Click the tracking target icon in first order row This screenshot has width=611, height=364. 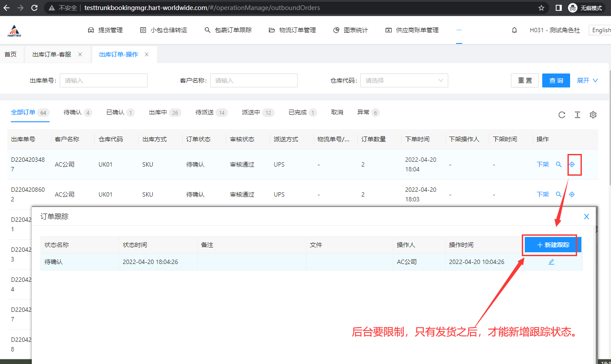click(x=572, y=164)
